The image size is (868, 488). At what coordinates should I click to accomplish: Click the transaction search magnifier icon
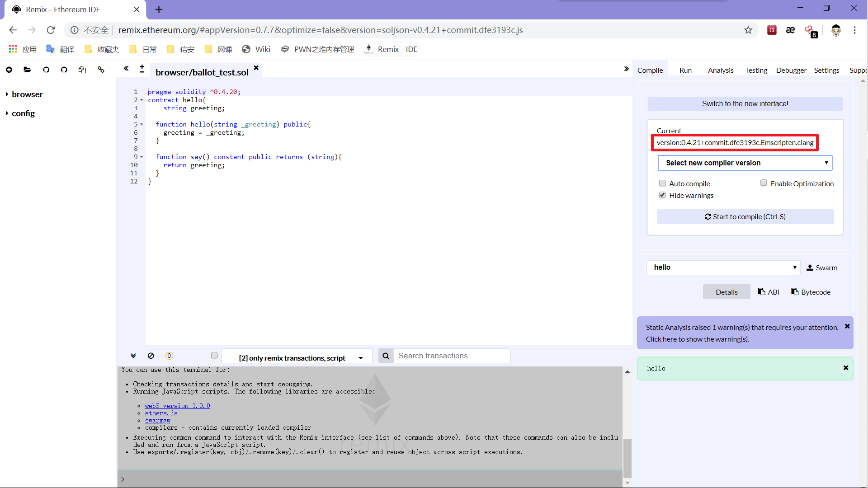386,356
